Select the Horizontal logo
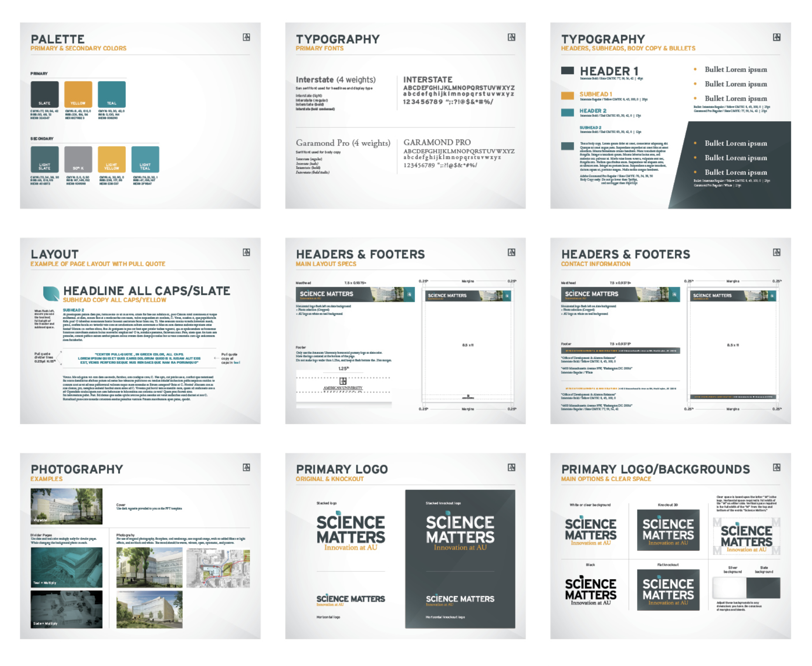Screen dimensions: 812x666 tap(351, 601)
